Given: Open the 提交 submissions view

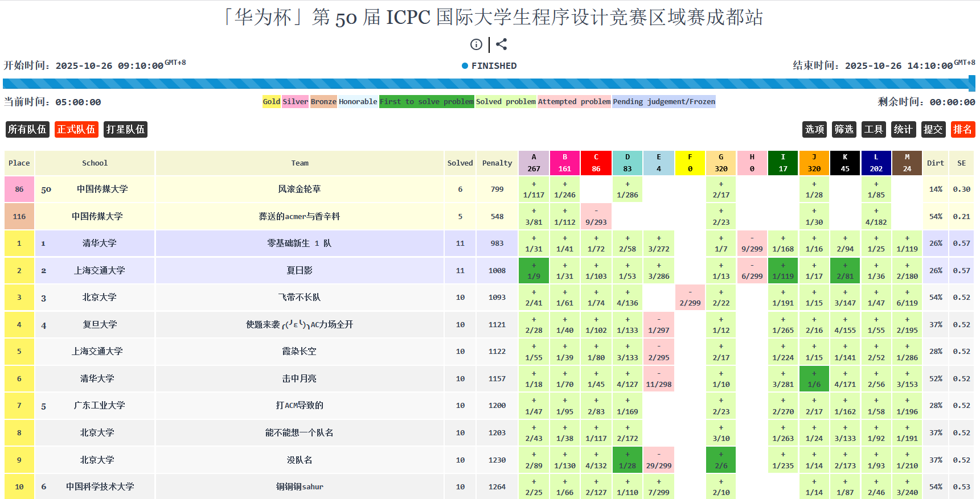Looking at the screenshot, I should (933, 130).
